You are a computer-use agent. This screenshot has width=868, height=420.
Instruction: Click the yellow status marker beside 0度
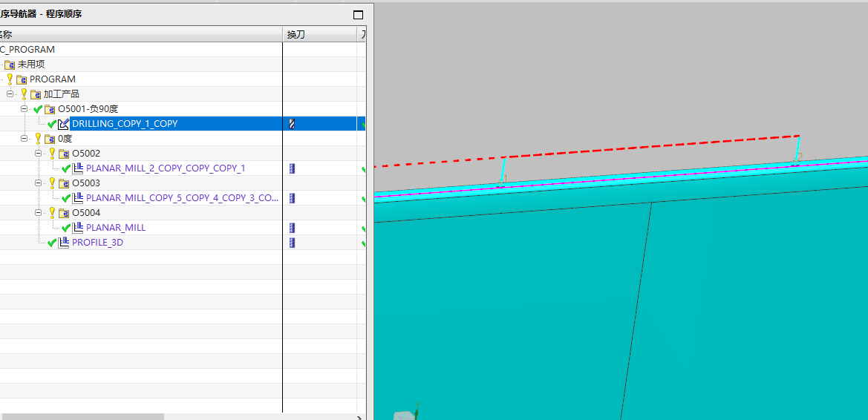tap(38, 138)
